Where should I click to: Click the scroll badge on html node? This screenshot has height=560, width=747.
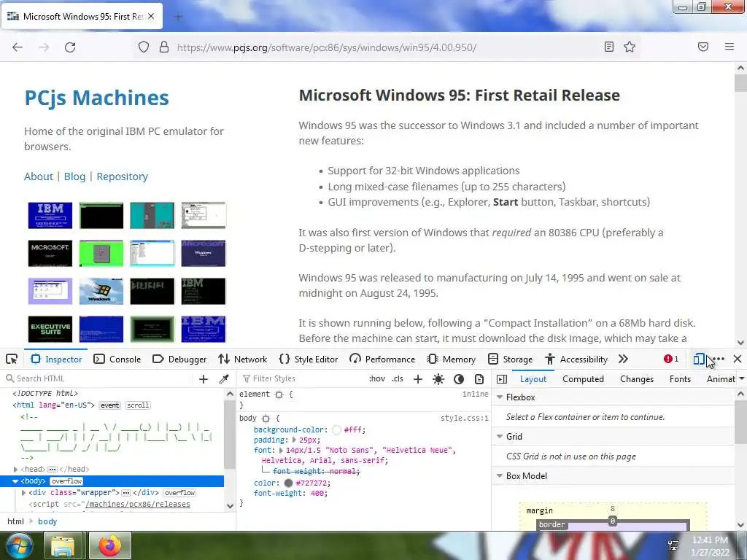coord(138,405)
